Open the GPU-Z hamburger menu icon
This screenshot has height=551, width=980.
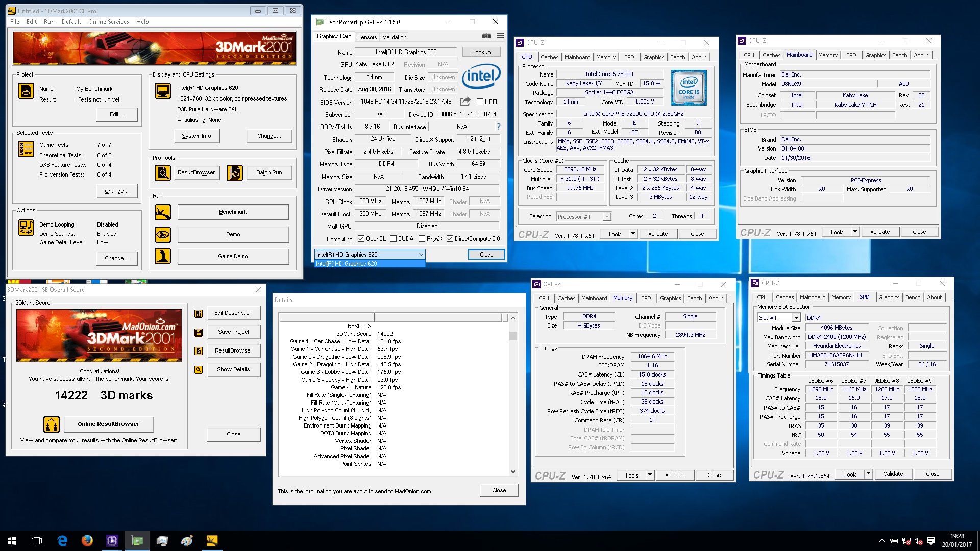tap(500, 36)
